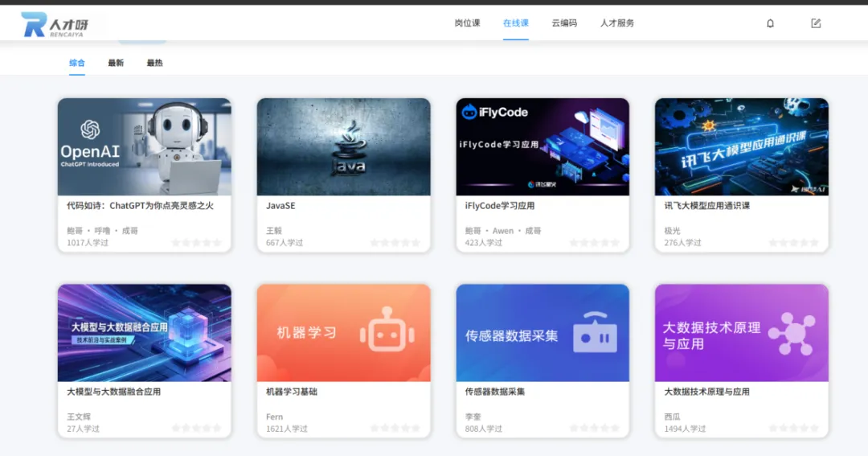The image size is (868, 456).
Task: Click the sensor device icon on 传感器数据采集 cover
Action: pyautogui.click(x=595, y=332)
